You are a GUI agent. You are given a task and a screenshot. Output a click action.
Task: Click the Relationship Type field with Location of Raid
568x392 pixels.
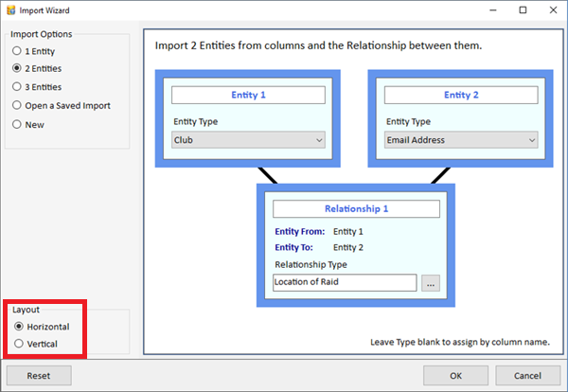(x=345, y=282)
